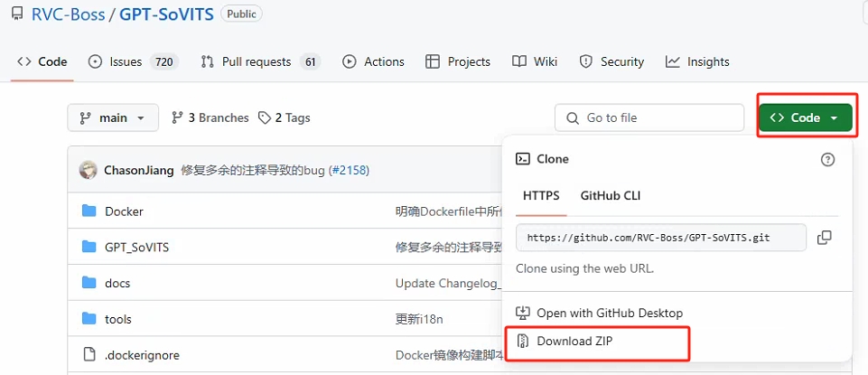The width and height of the screenshot is (868, 375).
Task: View the Insights tab
Action: point(697,61)
